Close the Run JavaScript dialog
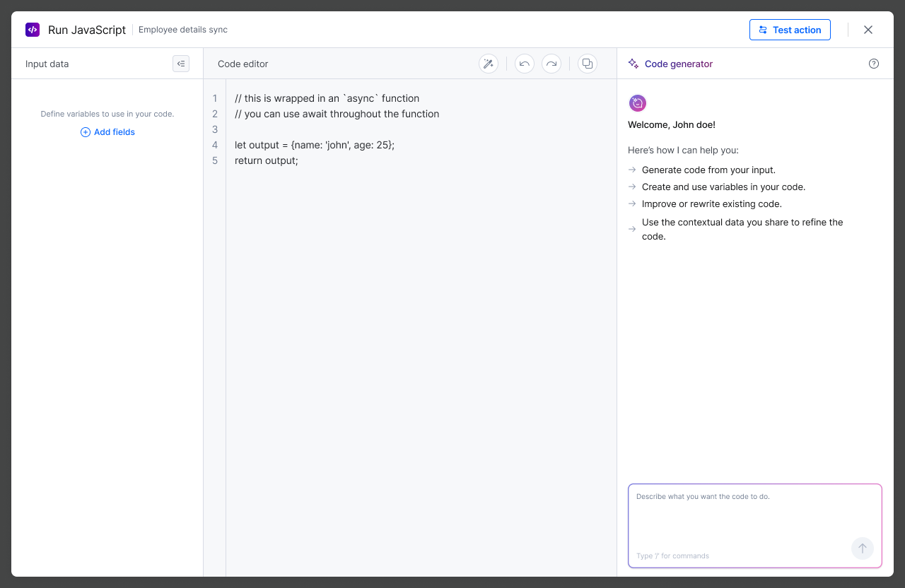The height and width of the screenshot is (588, 905). pyautogui.click(x=868, y=30)
